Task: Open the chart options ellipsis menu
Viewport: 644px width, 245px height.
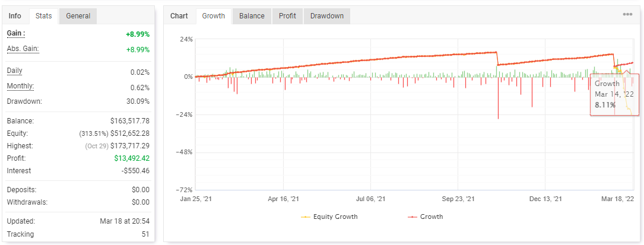Action: (x=627, y=14)
